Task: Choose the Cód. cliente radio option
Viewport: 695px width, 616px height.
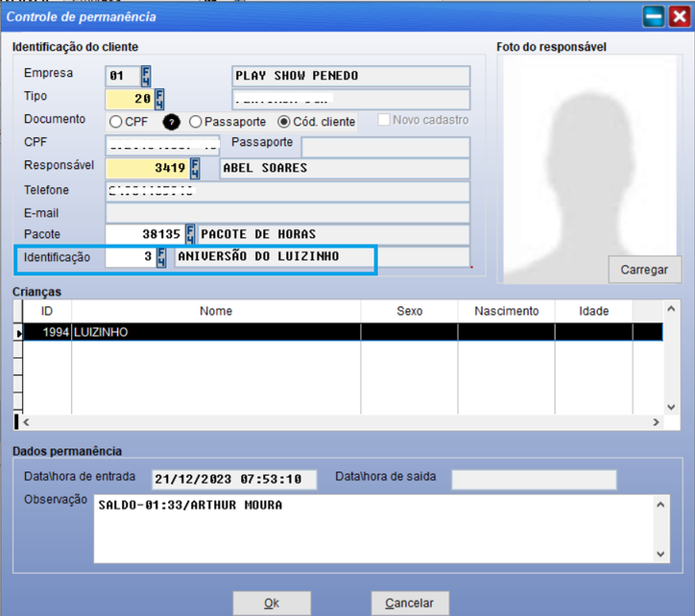Action: pyautogui.click(x=284, y=122)
